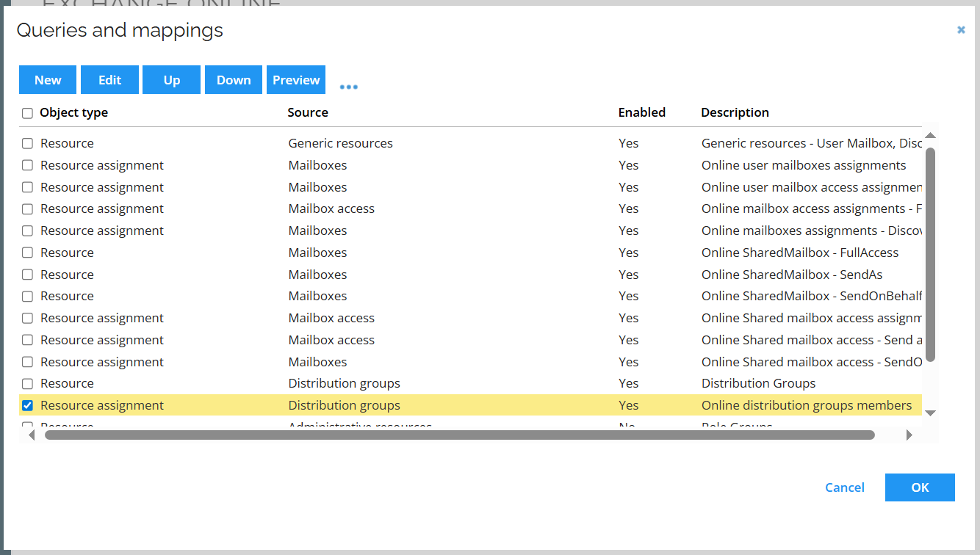Click the Edit button
The height and width of the screenshot is (555, 980).
109,80
